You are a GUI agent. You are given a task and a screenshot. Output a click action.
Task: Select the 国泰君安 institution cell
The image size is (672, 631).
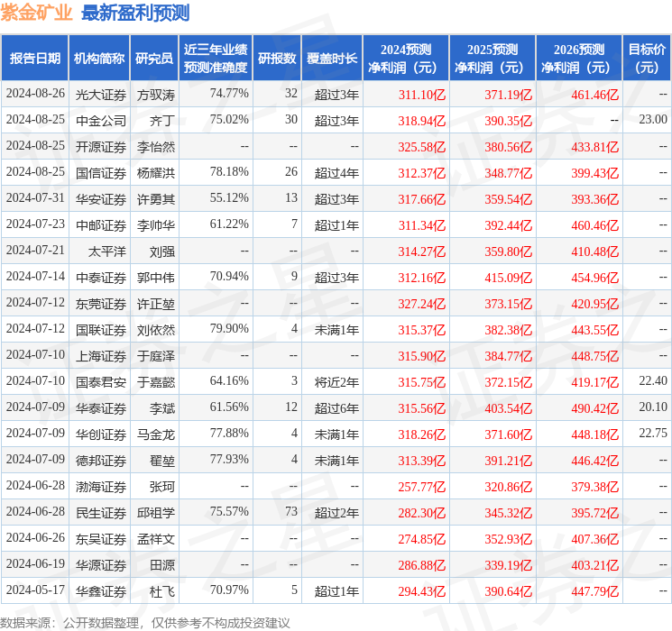(101, 381)
